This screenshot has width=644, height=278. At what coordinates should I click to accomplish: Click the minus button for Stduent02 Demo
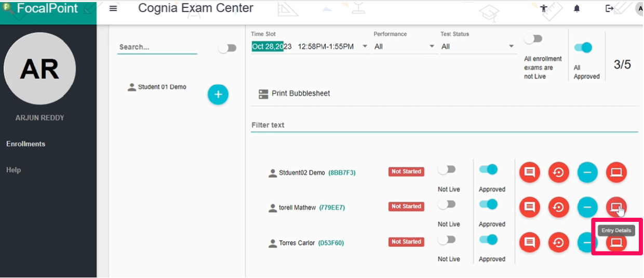pos(587,173)
